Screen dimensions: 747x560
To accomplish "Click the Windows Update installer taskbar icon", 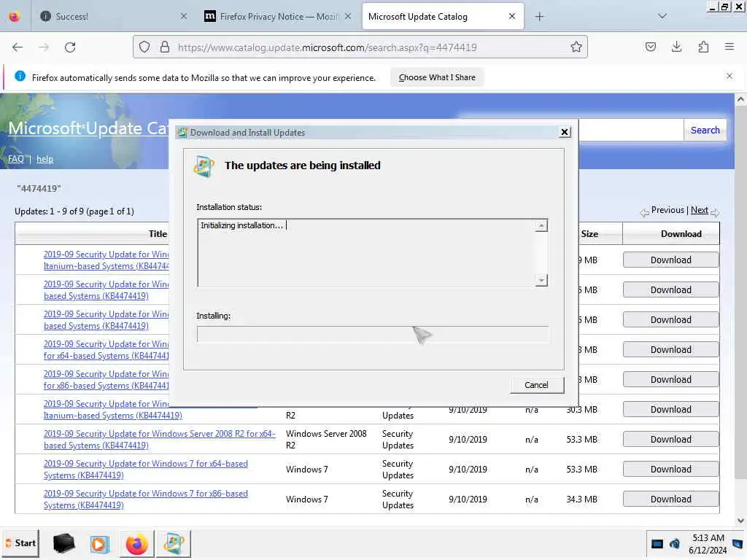I will pyautogui.click(x=174, y=544).
